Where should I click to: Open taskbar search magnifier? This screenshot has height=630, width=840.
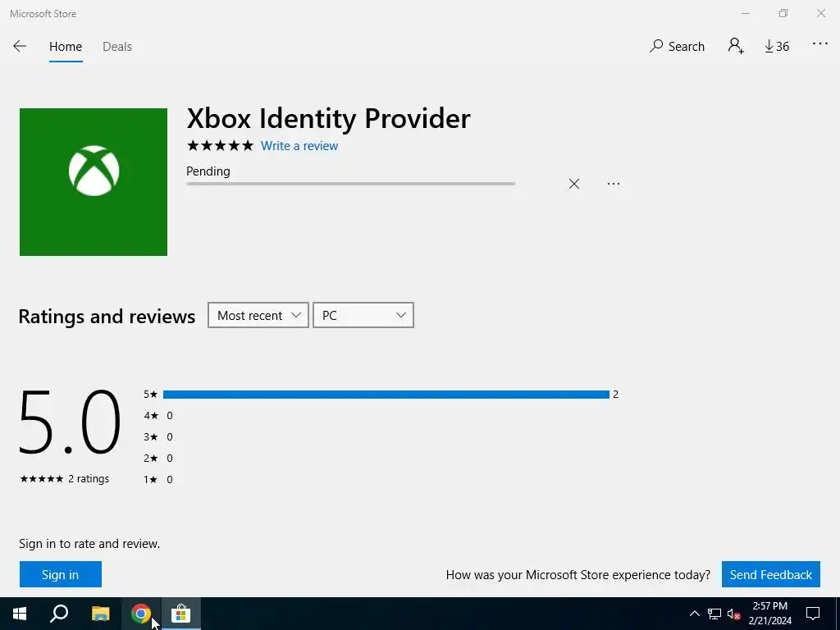(59, 614)
